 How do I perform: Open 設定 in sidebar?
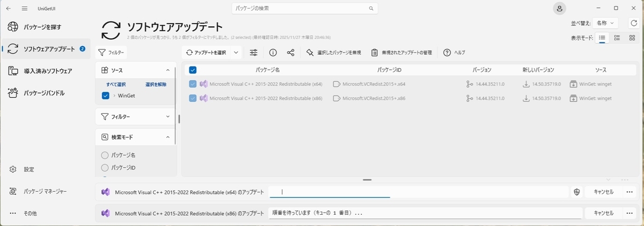tap(45, 169)
